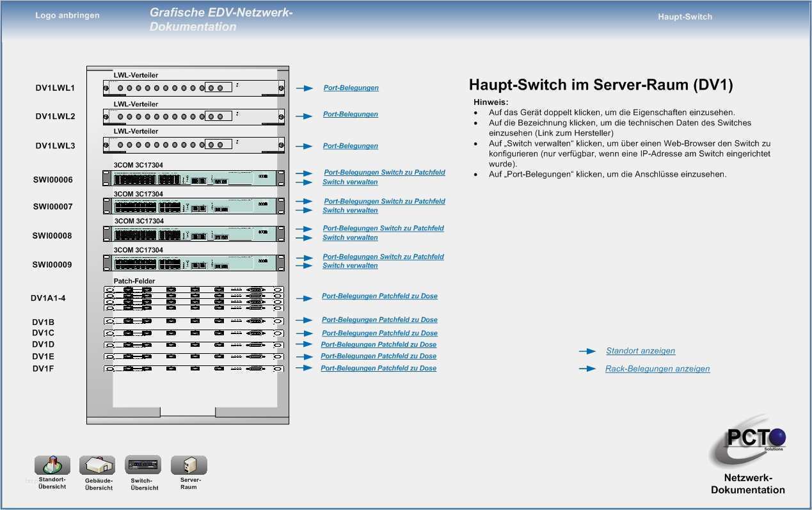Image resolution: width=812 pixels, height=510 pixels.
Task: Select the SWI00009 switch device graphic
Action: pos(193,263)
